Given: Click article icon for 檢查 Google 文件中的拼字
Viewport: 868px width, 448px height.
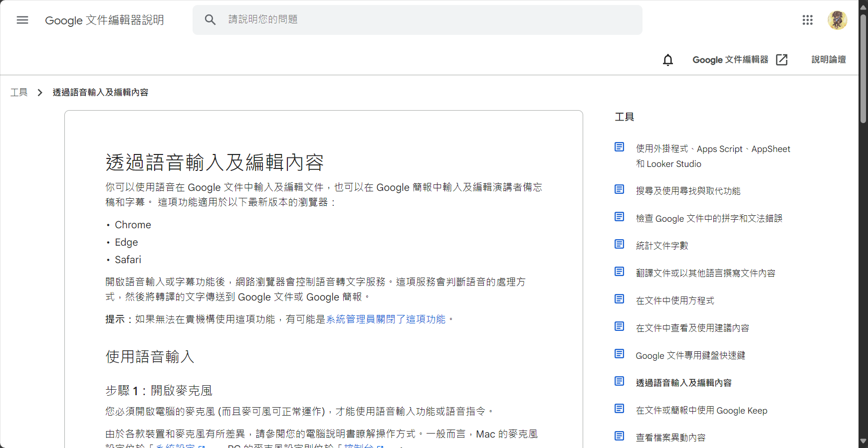Looking at the screenshot, I should (620, 217).
